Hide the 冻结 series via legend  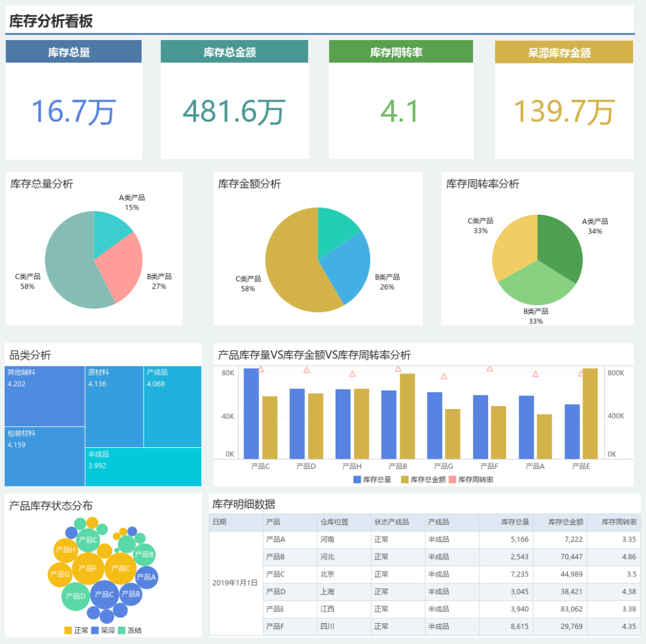pyautogui.click(x=129, y=630)
